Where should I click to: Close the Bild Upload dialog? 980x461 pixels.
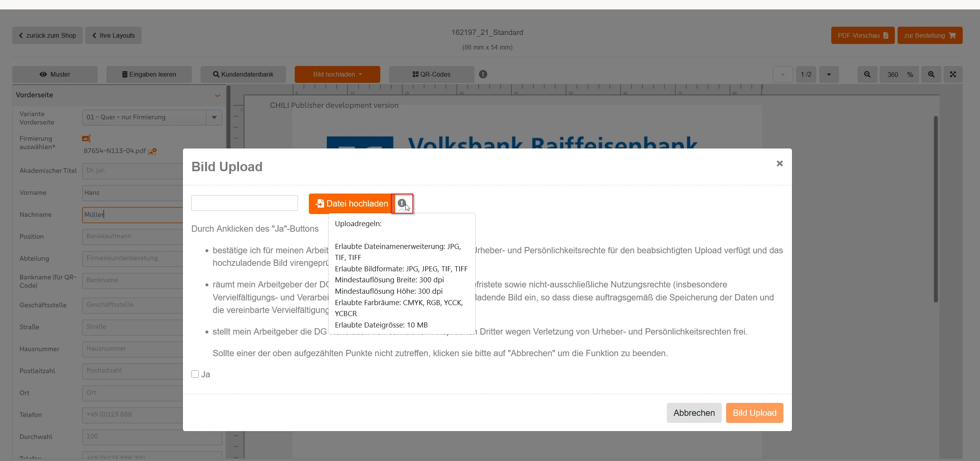779,163
